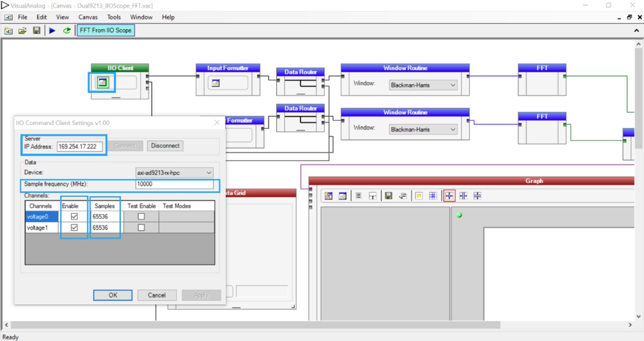The width and height of the screenshot is (644, 341).
Task: Run the simulation with the blue play icon
Action: click(52, 30)
